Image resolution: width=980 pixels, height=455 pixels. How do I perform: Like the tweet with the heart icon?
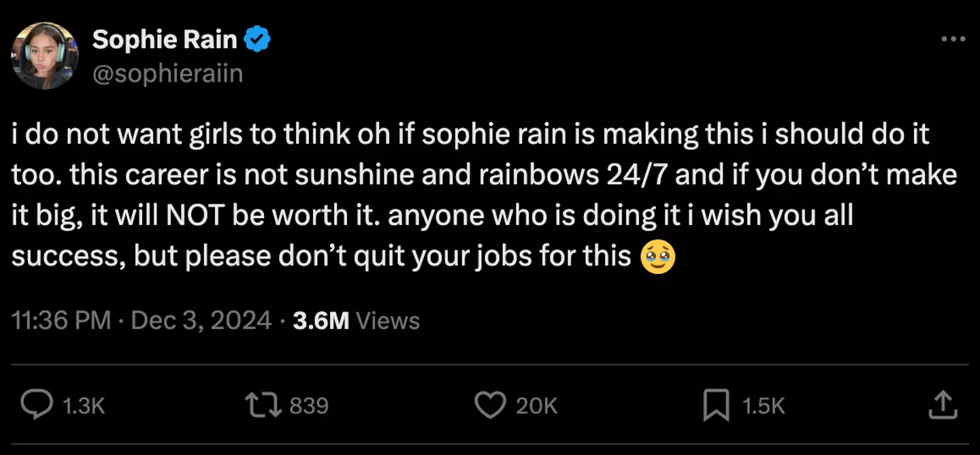tap(489, 405)
